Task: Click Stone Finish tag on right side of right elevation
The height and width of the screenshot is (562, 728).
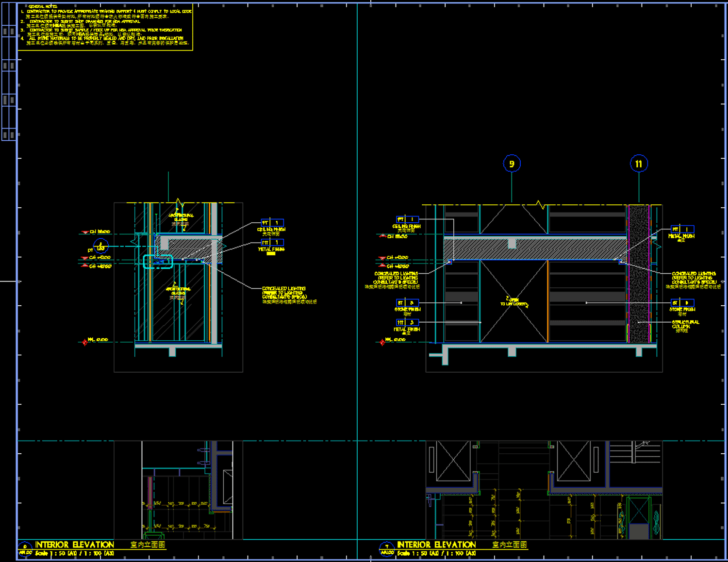Action: click(682, 303)
